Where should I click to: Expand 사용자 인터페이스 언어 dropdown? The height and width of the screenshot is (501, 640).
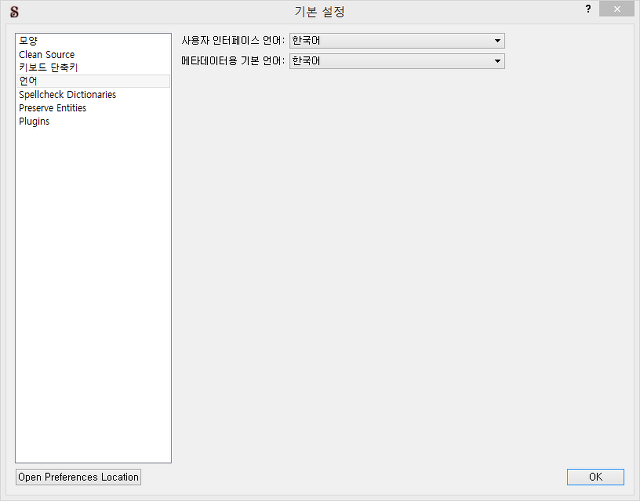tap(397, 41)
